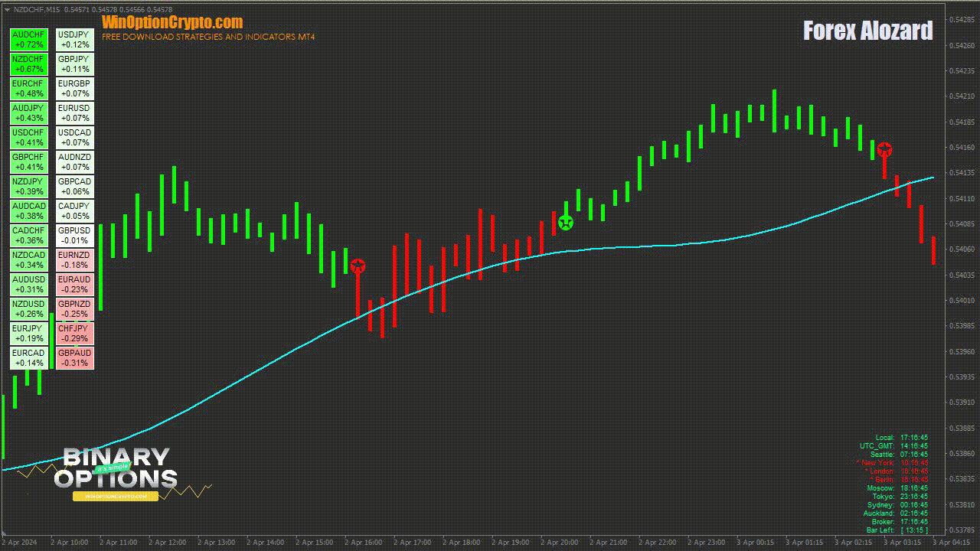Viewport: 980px width, 551px height.
Task: Select the CHFJPY -0.29% pair box
Action: [x=74, y=334]
